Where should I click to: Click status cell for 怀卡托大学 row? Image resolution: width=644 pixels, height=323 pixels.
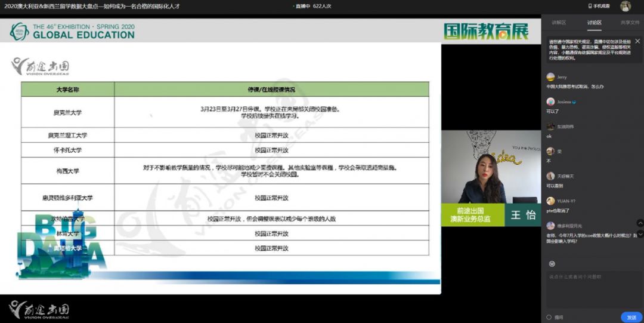click(x=271, y=150)
